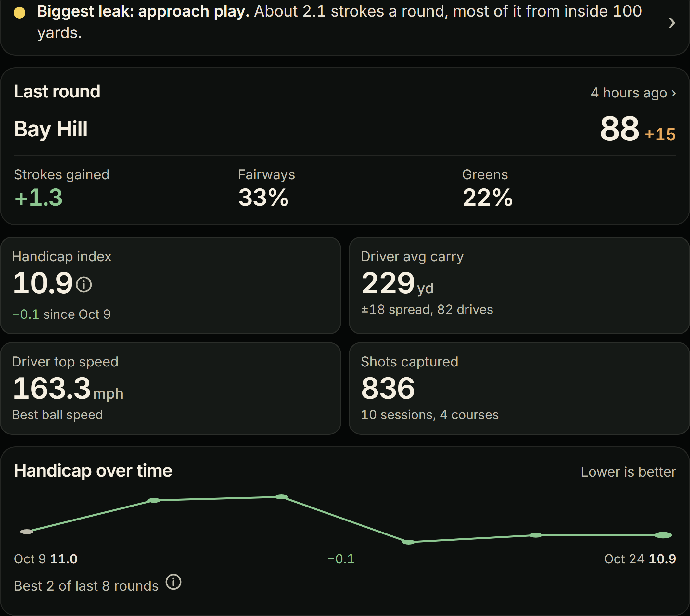The image size is (690, 616).
Task: Open the '4 hours ago' round link
Action: tap(633, 93)
